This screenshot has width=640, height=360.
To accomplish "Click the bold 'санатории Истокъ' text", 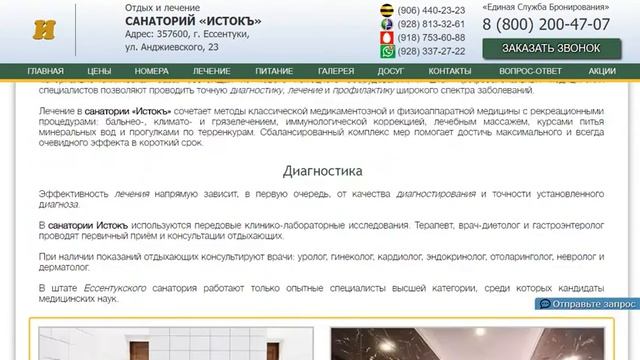I will pos(88,225).
